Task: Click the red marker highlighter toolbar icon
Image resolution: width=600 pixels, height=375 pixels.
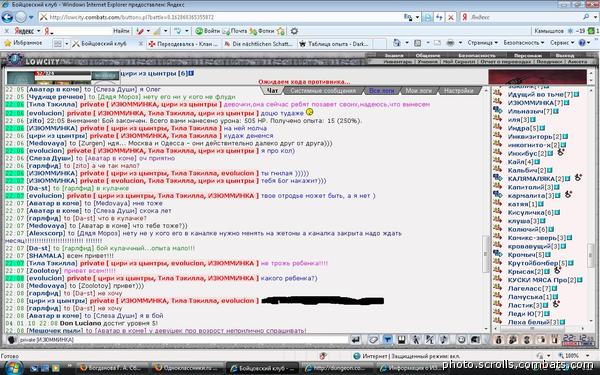Action: [x=140, y=31]
